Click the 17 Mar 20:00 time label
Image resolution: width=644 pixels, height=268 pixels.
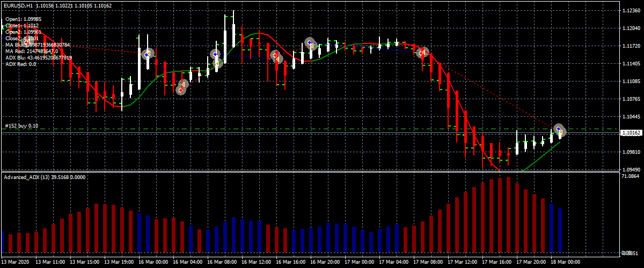532,263
